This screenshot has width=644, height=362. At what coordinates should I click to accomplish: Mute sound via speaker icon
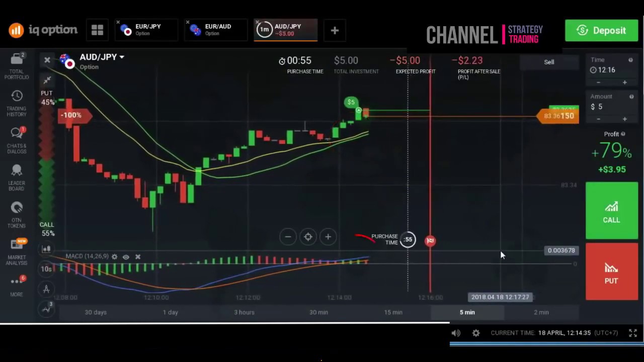456,333
